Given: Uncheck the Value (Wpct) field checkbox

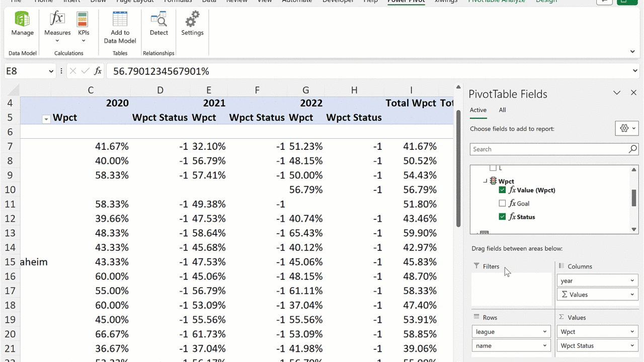Looking at the screenshot, I should tap(502, 190).
